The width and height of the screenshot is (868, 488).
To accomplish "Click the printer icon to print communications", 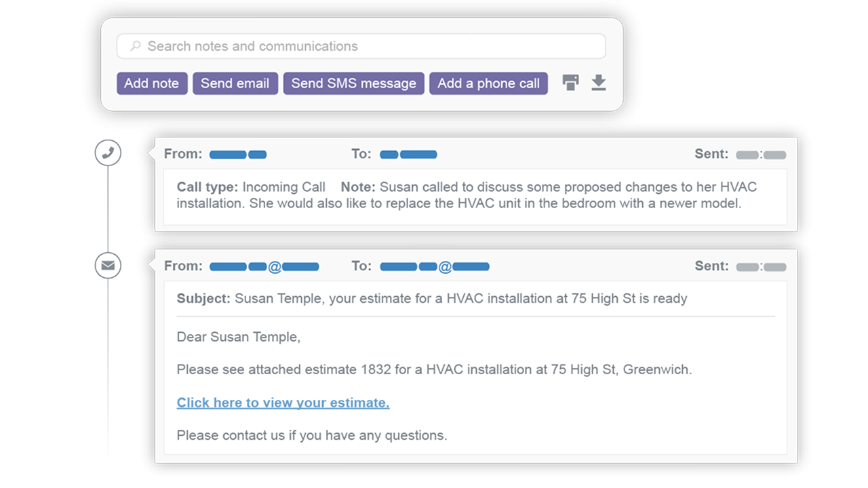I will tap(570, 82).
